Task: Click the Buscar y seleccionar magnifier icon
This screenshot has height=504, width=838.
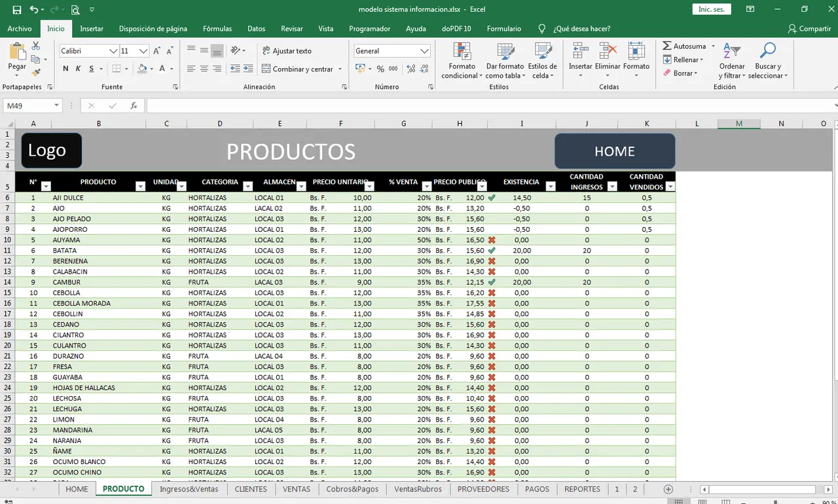Action: [767, 51]
